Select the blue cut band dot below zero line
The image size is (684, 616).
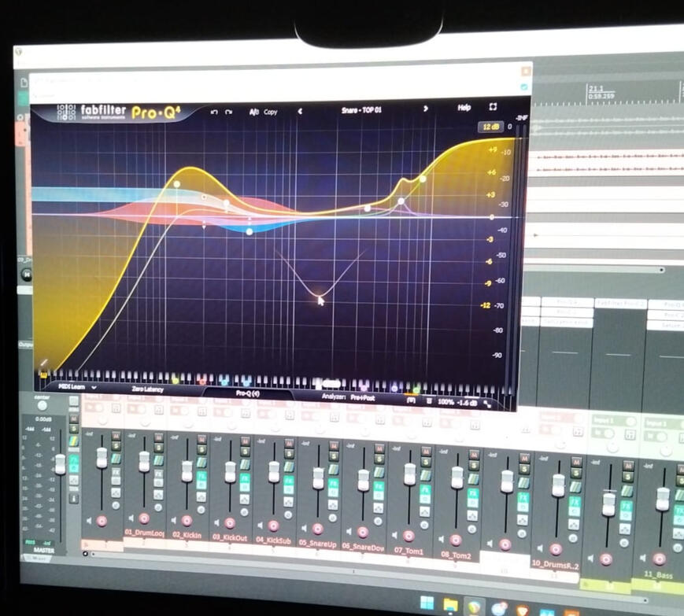(x=249, y=232)
